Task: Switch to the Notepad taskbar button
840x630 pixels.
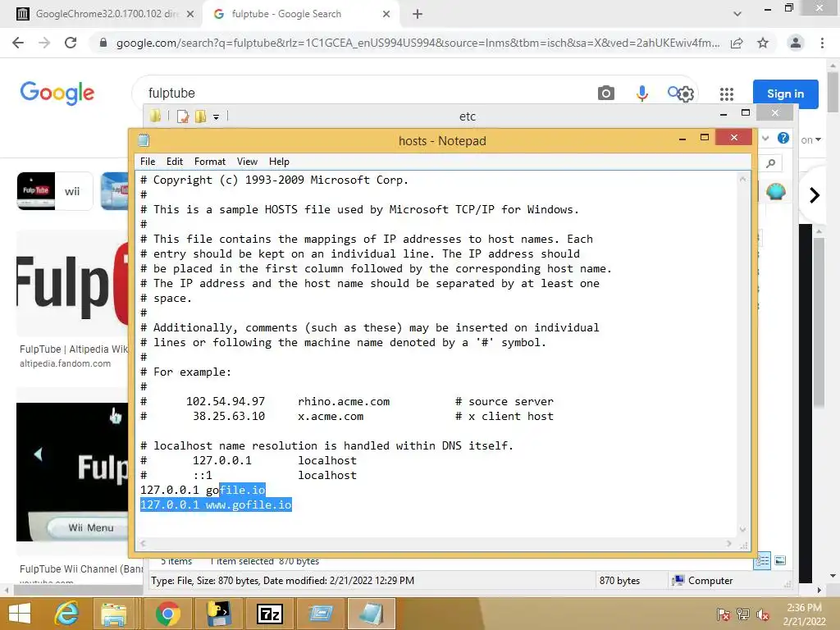Action: coord(372,614)
